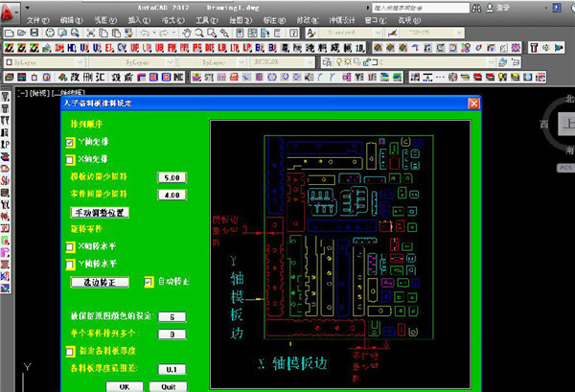
Task: Click the Open file folder icon
Action: click(22, 33)
